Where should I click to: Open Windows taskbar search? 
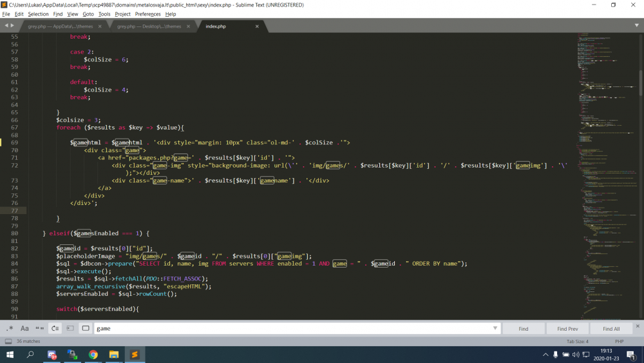tap(30, 355)
